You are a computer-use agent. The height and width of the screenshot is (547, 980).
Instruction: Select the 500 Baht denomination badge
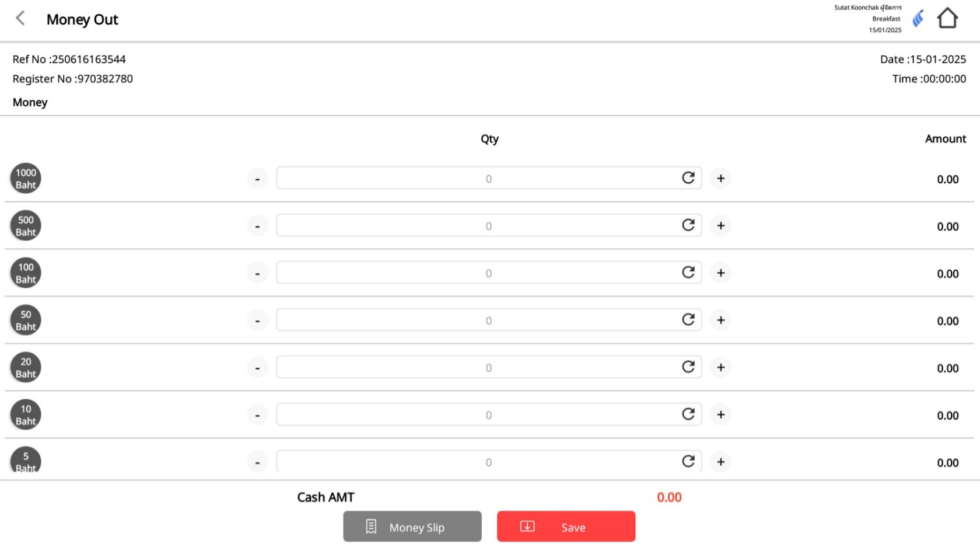click(26, 226)
